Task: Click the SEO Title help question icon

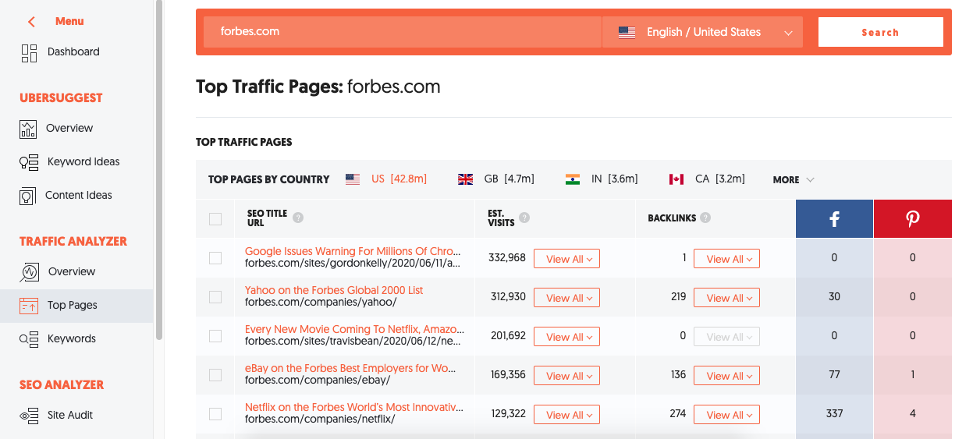Action: (298, 218)
